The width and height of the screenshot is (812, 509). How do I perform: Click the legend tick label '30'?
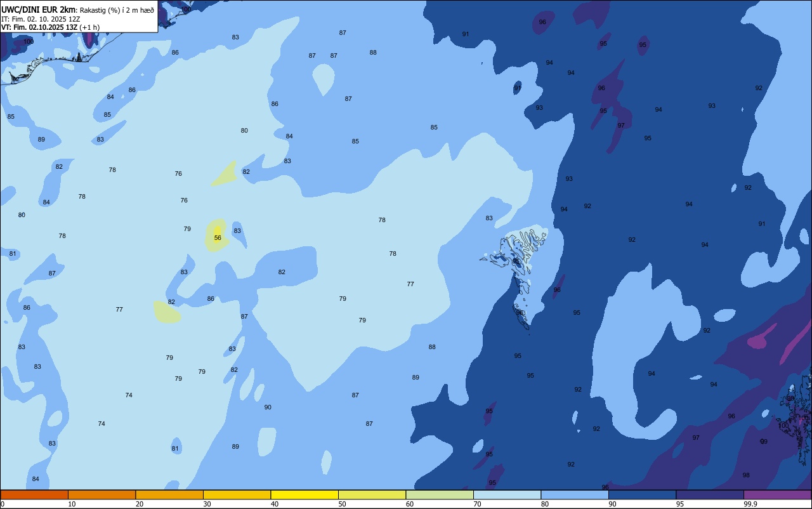[x=207, y=504]
